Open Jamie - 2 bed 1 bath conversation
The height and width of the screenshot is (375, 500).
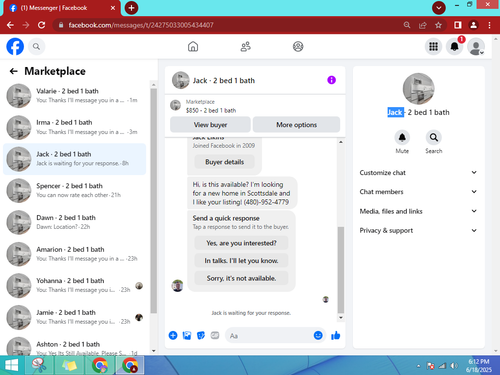75,317
